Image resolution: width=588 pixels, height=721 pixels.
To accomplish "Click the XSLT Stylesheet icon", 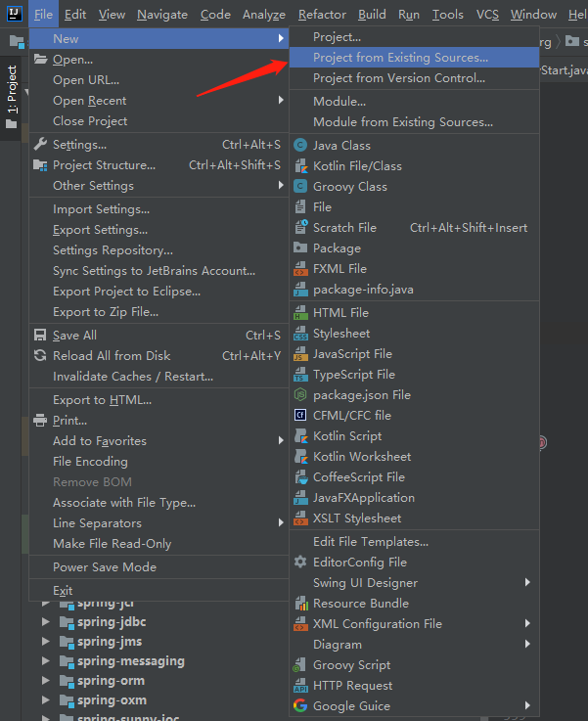I will coord(300,518).
